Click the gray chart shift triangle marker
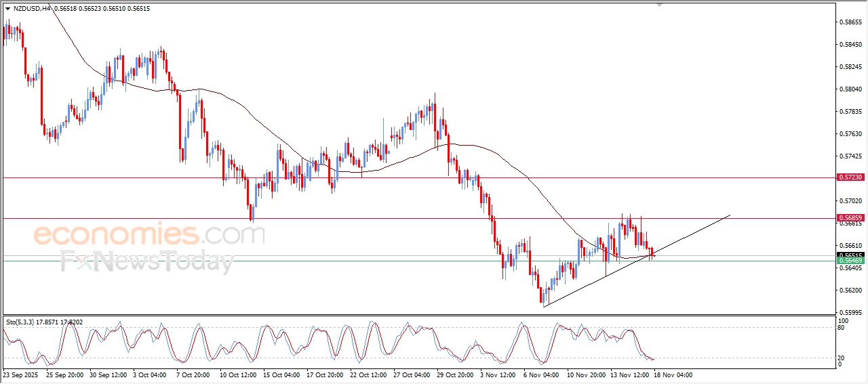The height and width of the screenshot is (384, 868). (659, 5)
